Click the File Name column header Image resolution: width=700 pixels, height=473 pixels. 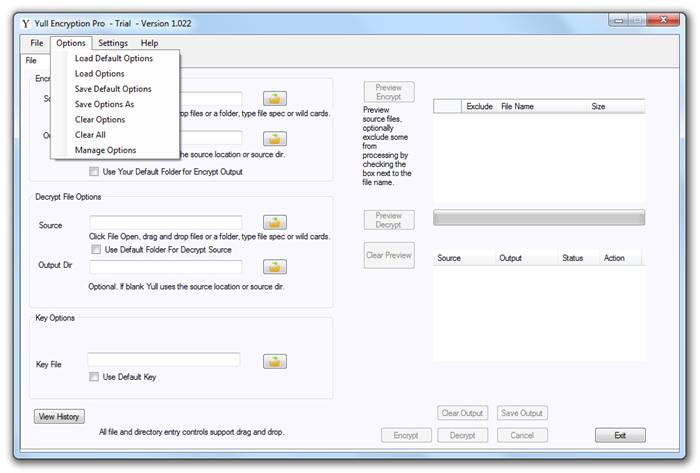[517, 105]
